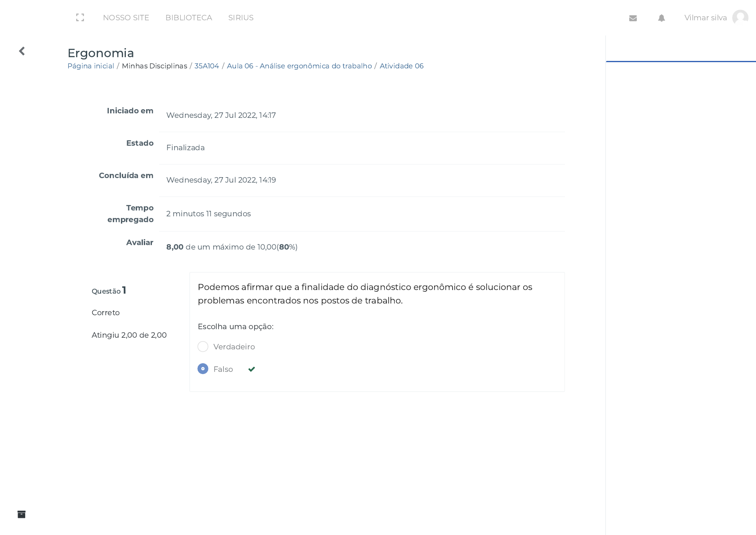This screenshot has height=535, width=756.
Task: Open the Vilmar silva user menu
Action: [x=705, y=18]
